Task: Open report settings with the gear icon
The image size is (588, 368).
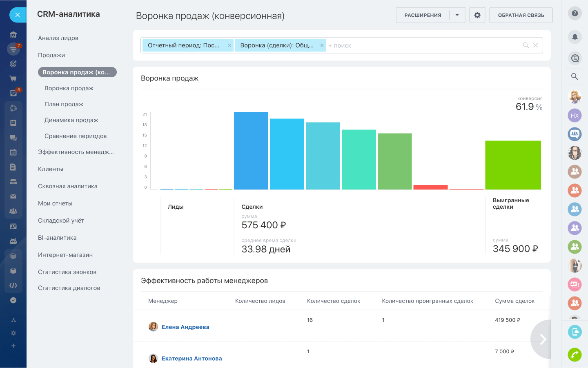Action: (477, 14)
